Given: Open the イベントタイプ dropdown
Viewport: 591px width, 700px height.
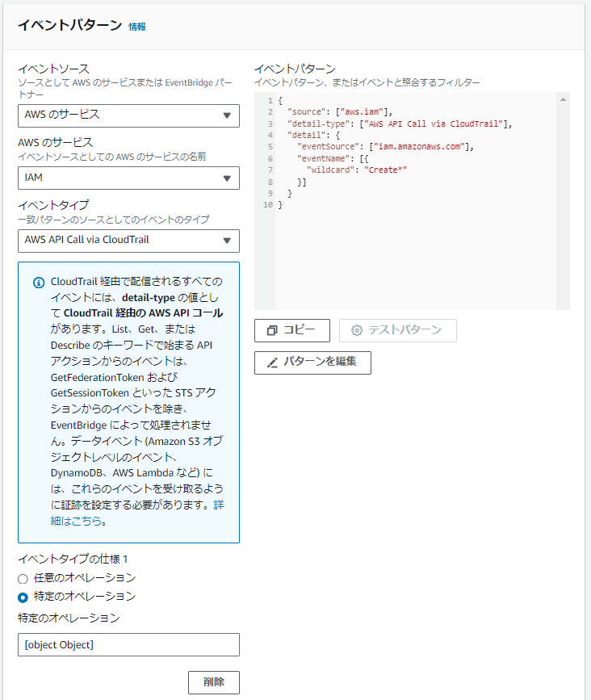Looking at the screenshot, I should (x=129, y=241).
